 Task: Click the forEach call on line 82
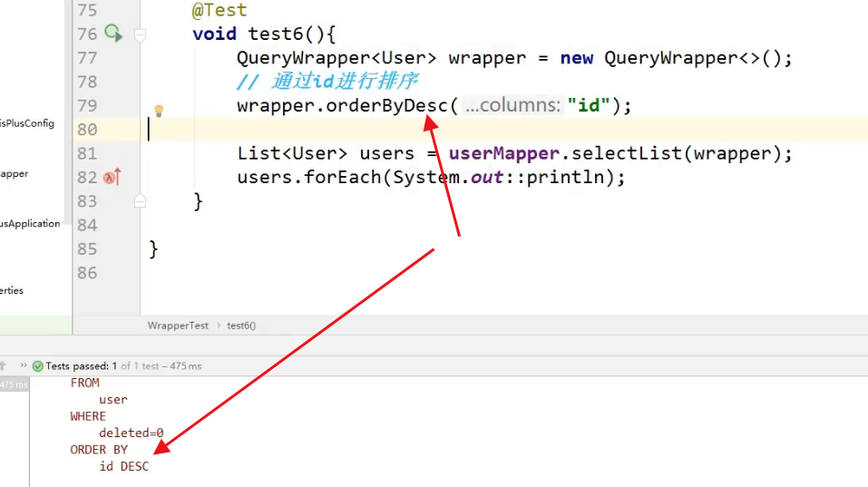(342, 177)
